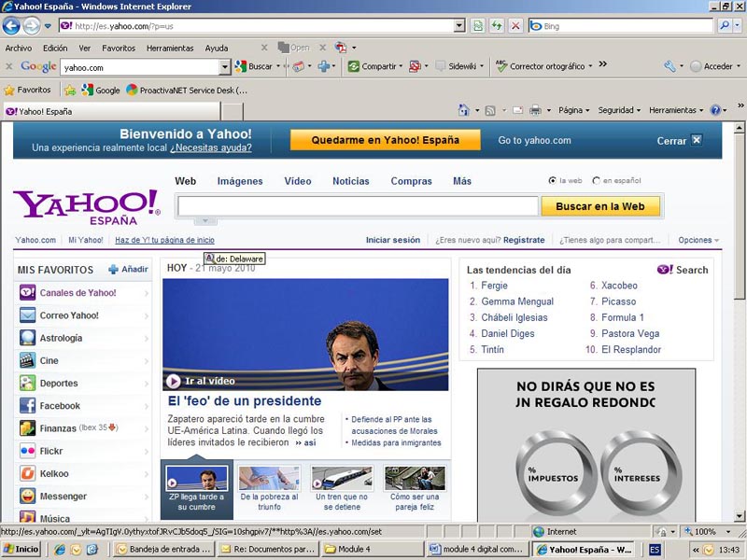Click headline El 'feo' de un presidente
The image size is (747, 560).
pos(245,401)
